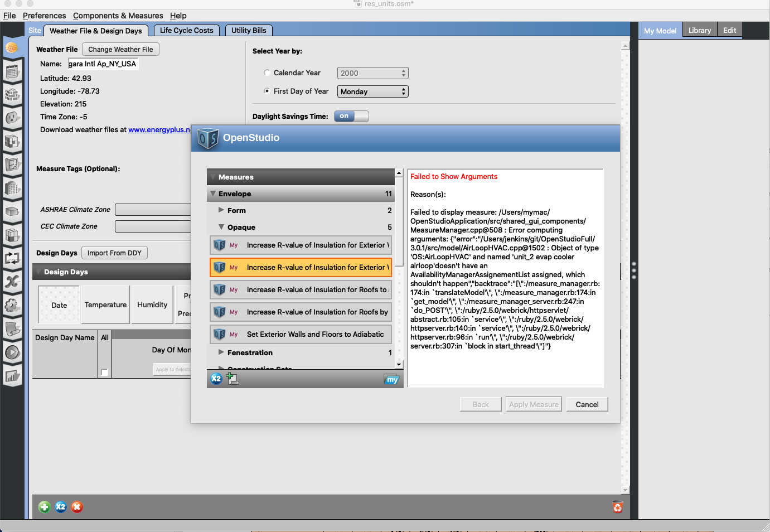This screenshot has height=532, width=770.
Task: Select the Schedules calendar icon in the sidebar
Action: point(12,71)
